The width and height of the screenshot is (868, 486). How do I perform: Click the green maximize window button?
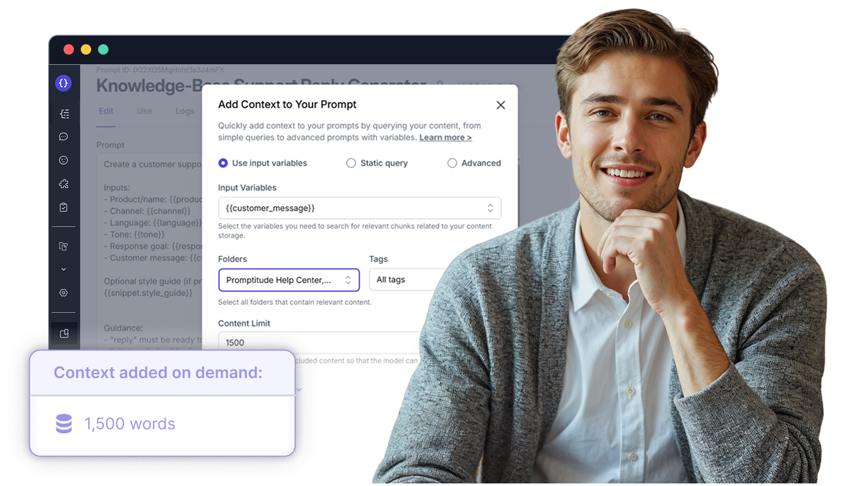[103, 49]
